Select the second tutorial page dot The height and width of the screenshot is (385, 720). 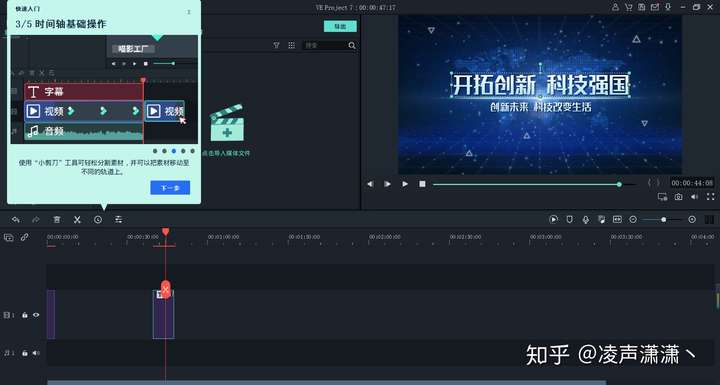tap(164, 151)
